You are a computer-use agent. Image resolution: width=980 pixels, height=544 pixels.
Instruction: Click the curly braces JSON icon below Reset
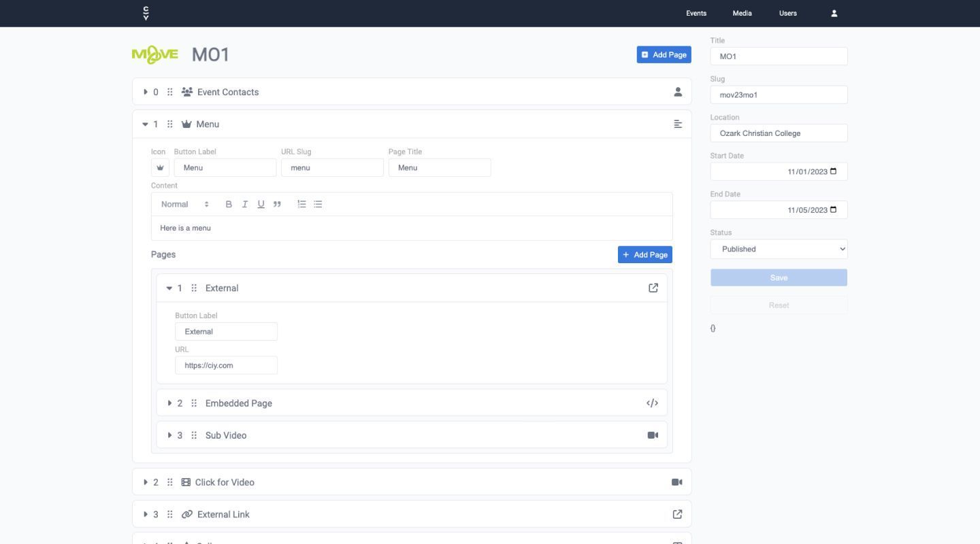pos(713,328)
